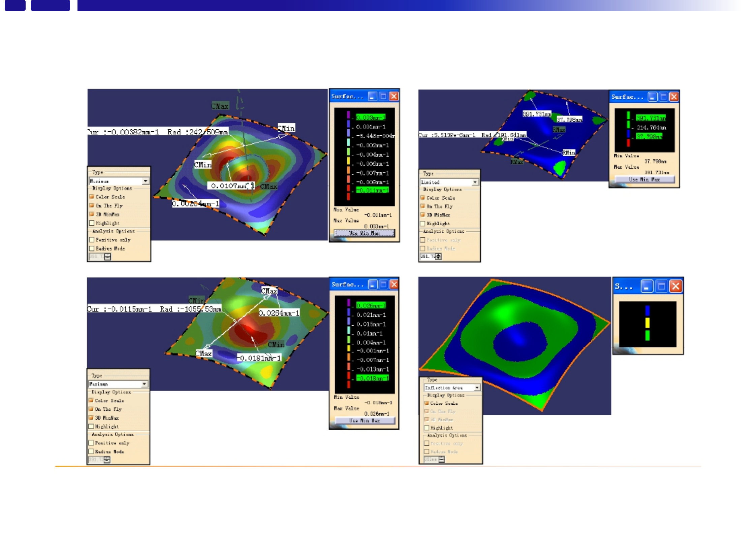Close the color scale window with -0.011mm-1 minimum
The image size is (756, 534).
pos(394,97)
